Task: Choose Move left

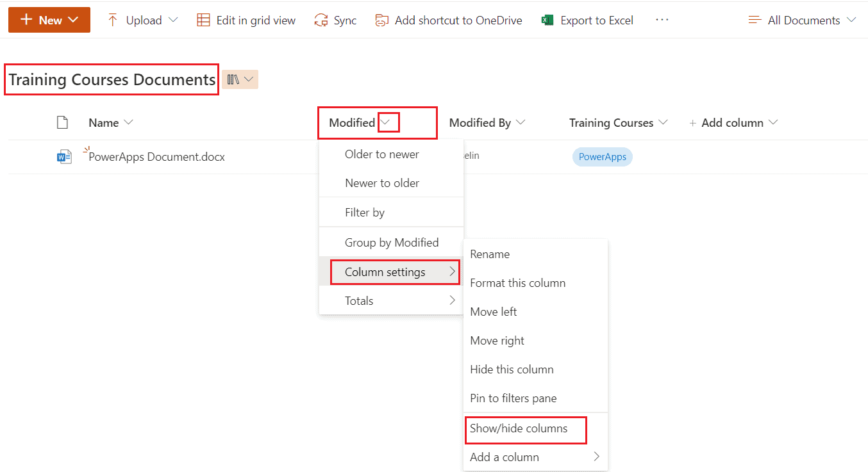Action: (x=535, y=311)
